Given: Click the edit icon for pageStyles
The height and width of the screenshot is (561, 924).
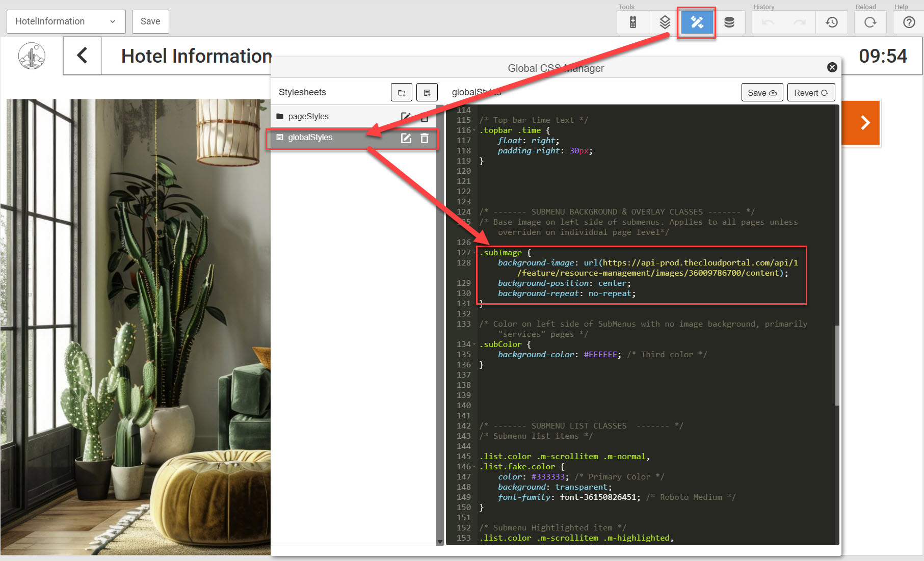Looking at the screenshot, I should tap(406, 117).
